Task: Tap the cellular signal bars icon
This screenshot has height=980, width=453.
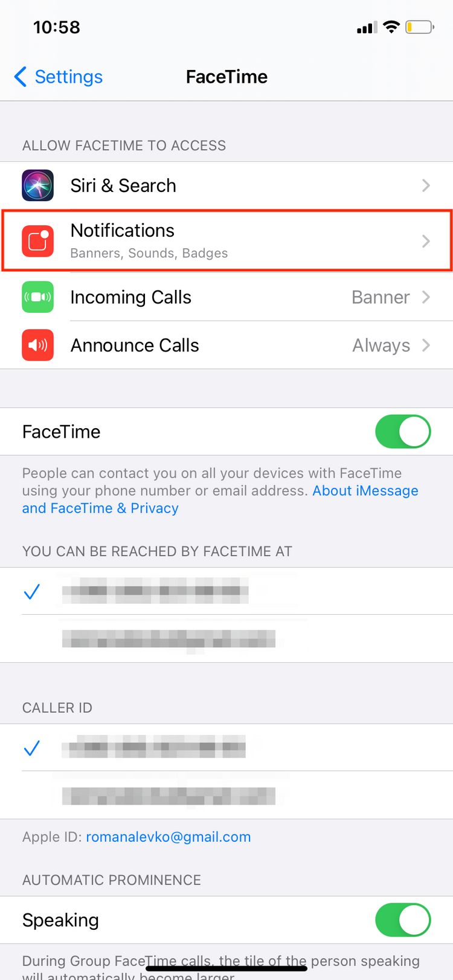Action: click(x=367, y=28)
